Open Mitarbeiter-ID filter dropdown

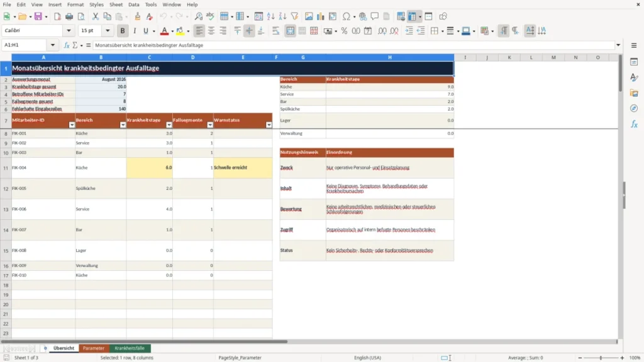click(x=72, y=125)
